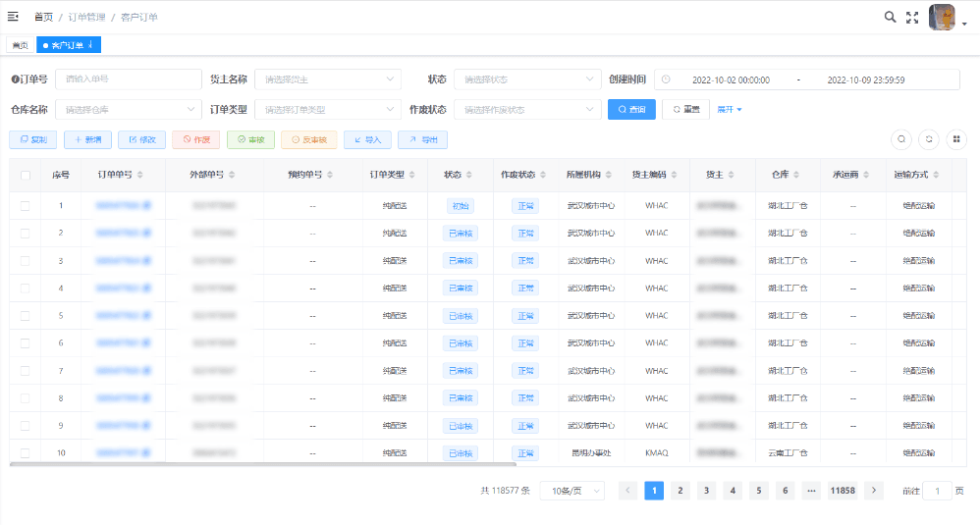Viewport: 980px width, 525px height.
Task: Click the round search toggle icon above table
Action: click(900, 139)
